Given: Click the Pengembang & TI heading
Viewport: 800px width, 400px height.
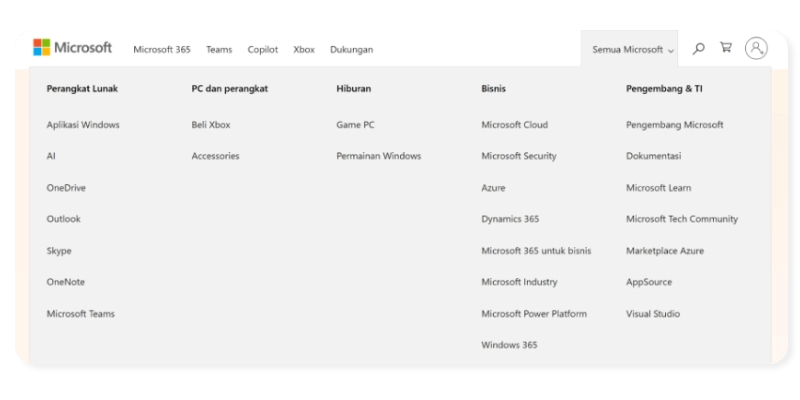Looking at the screenshot, I should coord(664,89).
